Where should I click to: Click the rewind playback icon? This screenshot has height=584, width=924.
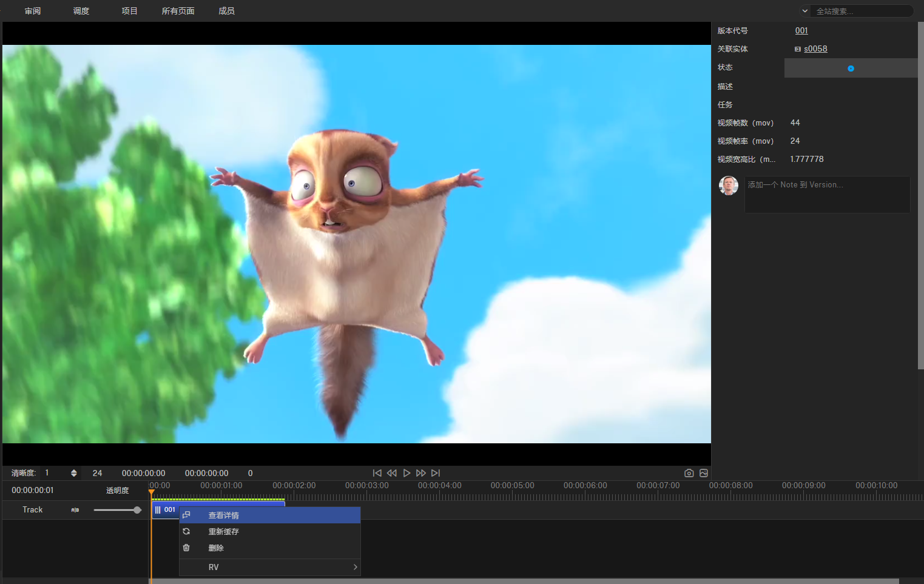[x=392, y=473]
